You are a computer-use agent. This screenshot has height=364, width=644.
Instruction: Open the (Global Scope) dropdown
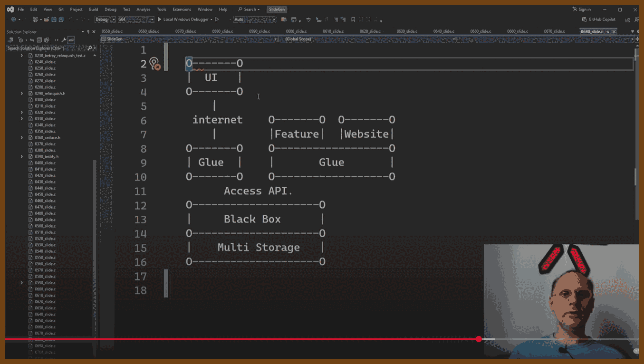coord(369,39)
